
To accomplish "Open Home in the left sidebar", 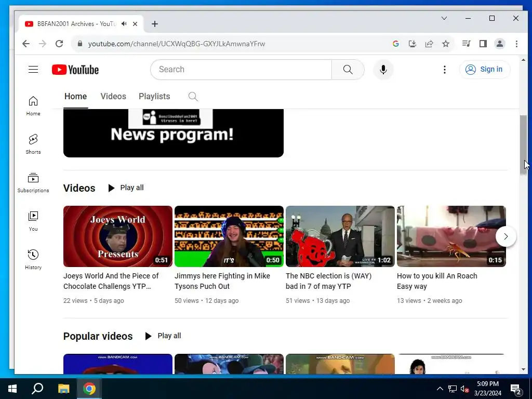I will click(x=33, y=106).
